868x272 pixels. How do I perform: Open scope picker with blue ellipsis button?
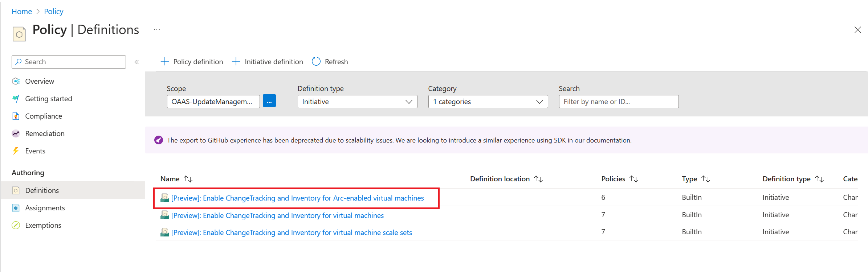point(269,101)
